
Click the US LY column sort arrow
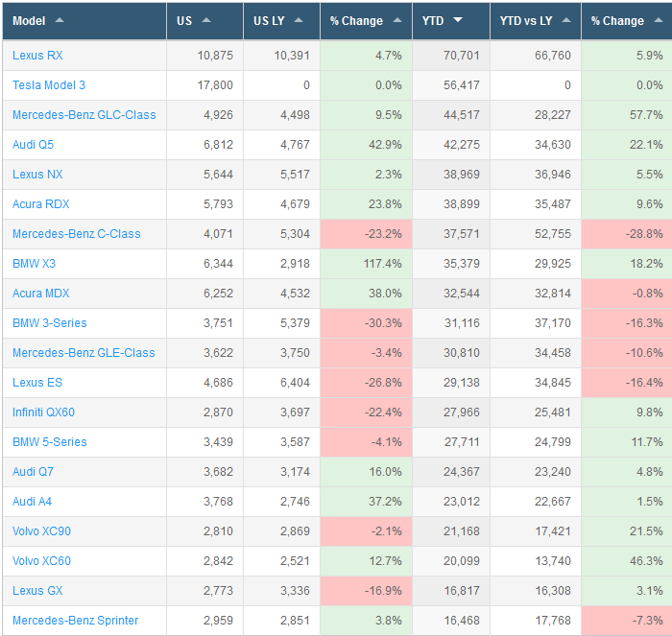[299, 20]
